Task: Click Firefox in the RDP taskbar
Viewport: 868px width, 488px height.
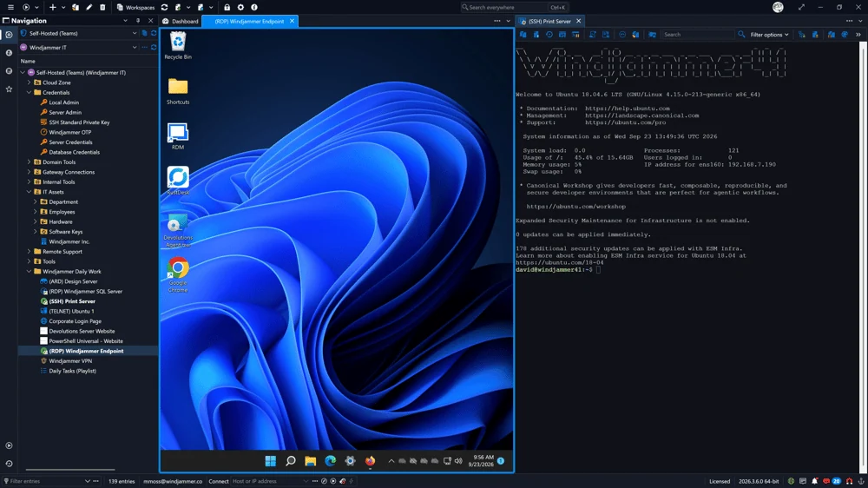Action: click(x=371, y=461)
